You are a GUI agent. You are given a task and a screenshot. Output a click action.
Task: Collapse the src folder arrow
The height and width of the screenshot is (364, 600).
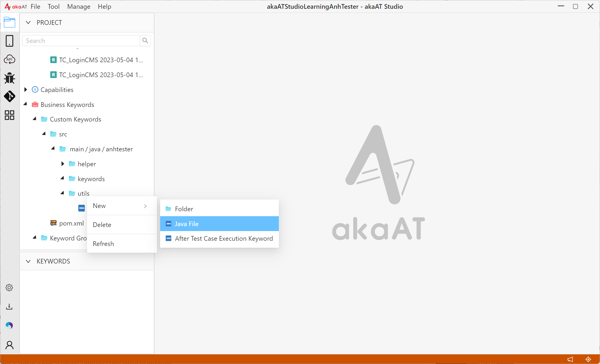tap(44, 134)
